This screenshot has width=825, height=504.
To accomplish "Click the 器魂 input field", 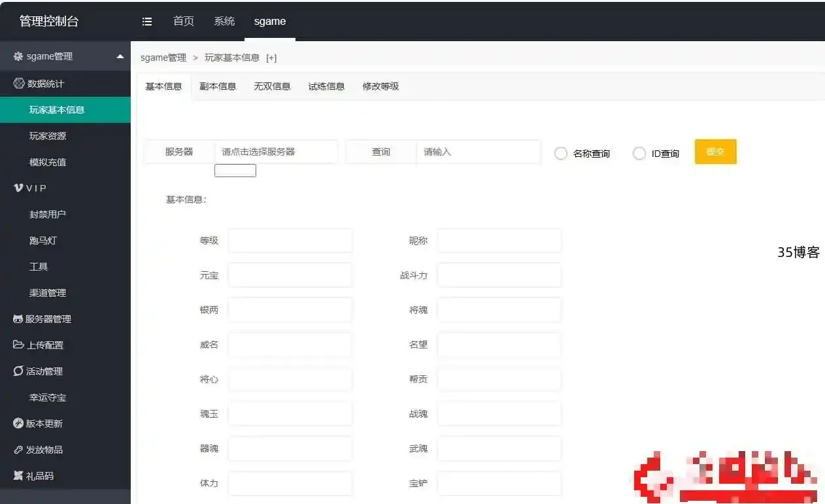I will (290, 448).
